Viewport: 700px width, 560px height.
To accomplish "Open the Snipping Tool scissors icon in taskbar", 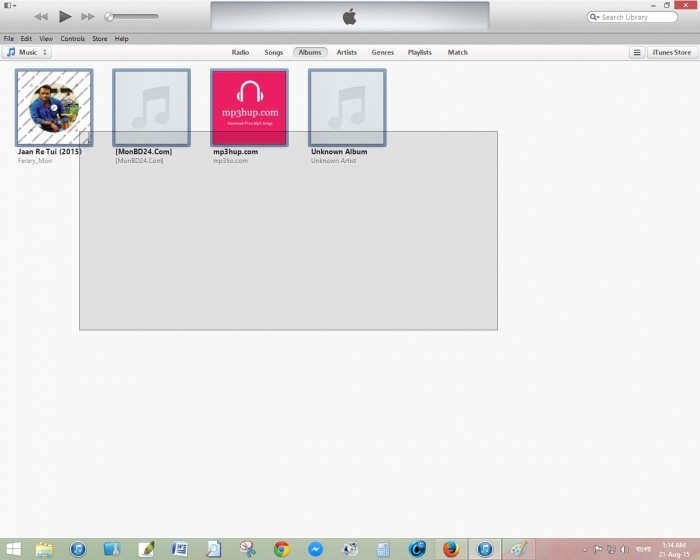I will click(247, 549).
